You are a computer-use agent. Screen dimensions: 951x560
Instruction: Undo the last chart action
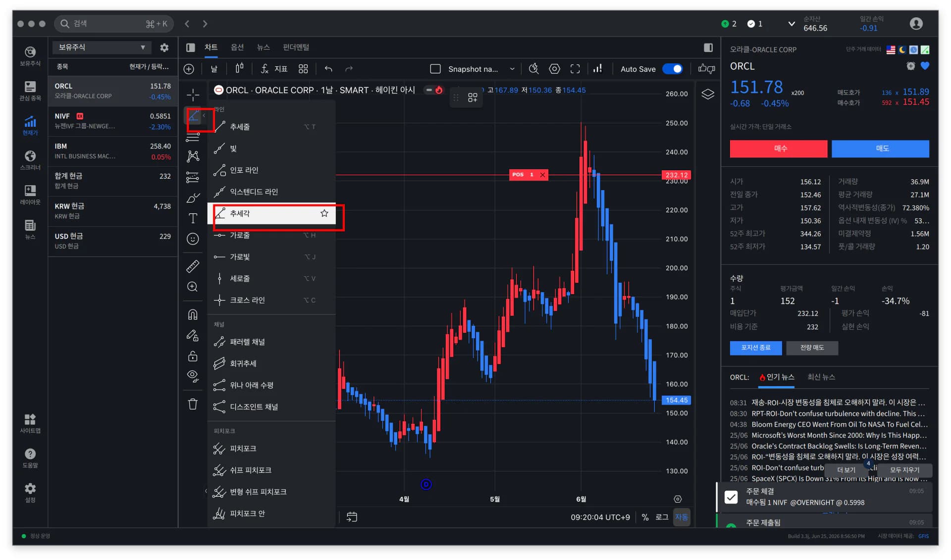click(328, 69)
